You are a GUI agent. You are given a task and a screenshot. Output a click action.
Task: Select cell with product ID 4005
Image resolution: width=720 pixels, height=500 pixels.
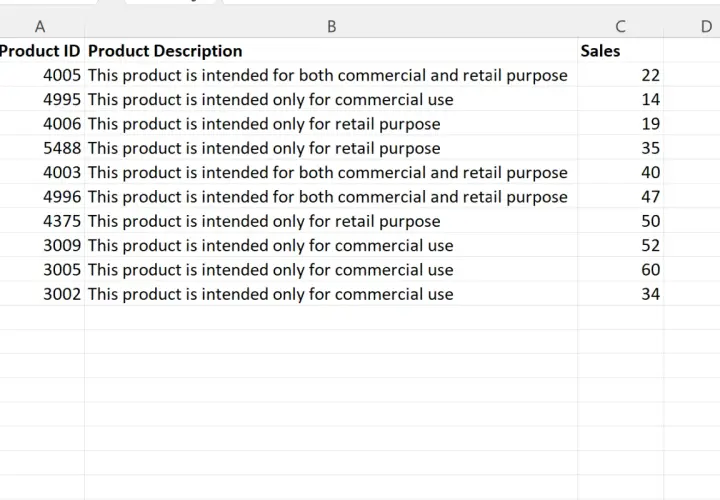(42, 75)
